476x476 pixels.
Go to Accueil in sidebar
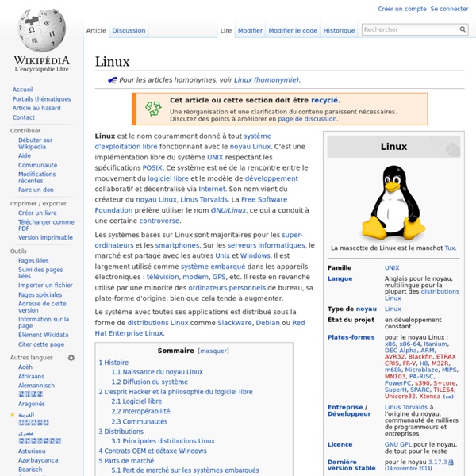(x=23, y=90)
